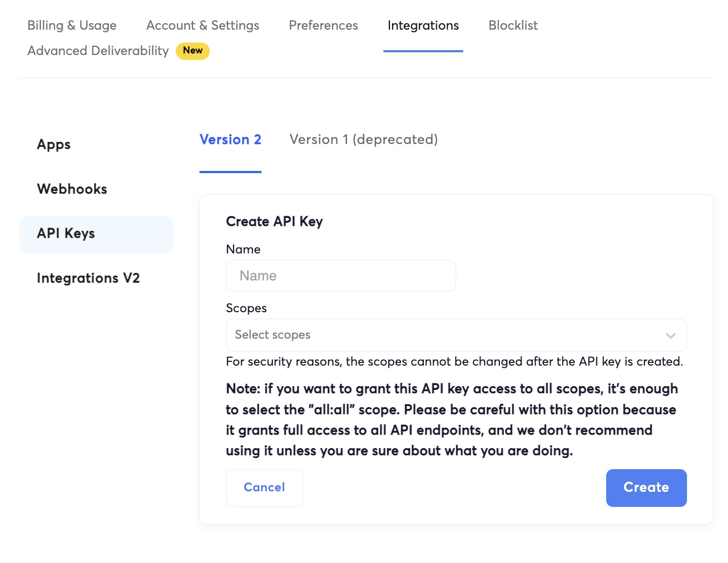
Task: Select the Integrations tab
Action: [423, 25]
